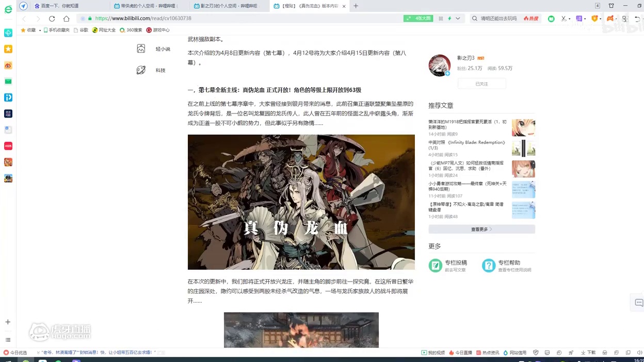Viewport: 644px width, 362px height.
Task: Reload the page with refresh icon
Action: coord(52,19)
